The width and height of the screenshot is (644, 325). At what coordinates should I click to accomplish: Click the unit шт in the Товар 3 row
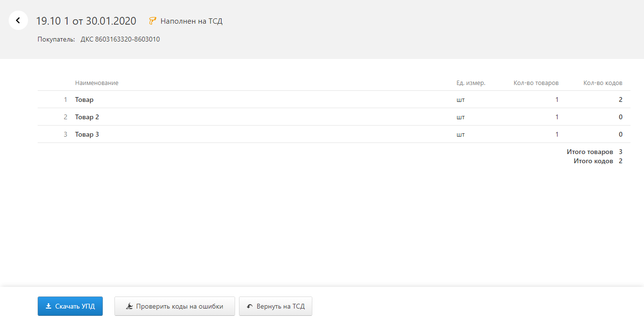pyautogui.click(x=461, y=135)
